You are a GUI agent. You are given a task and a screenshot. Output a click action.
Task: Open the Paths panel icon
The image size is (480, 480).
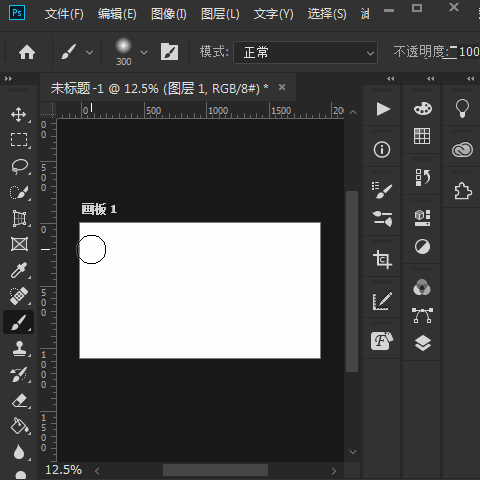click(422, 315)
